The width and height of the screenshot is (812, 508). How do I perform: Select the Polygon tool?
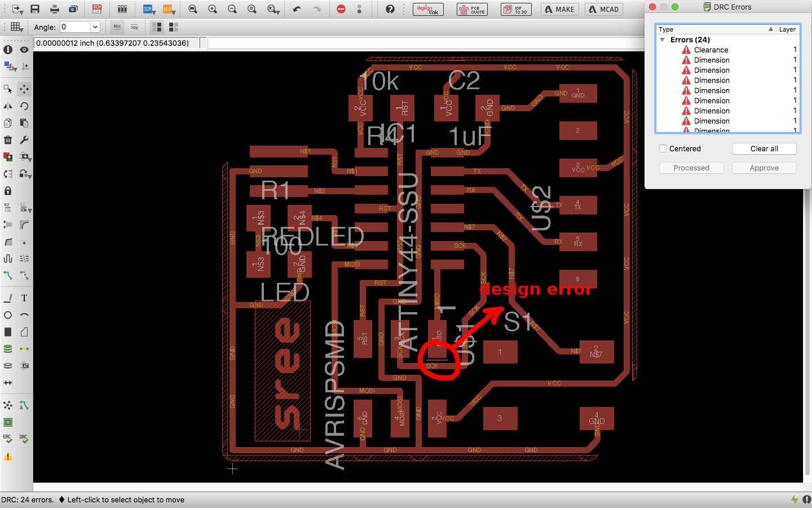pos(24,332)
